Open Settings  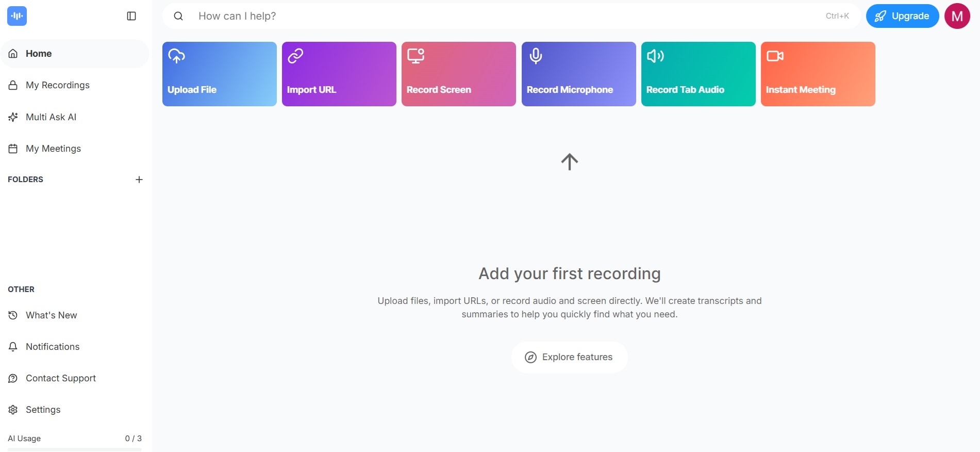pyautogui.click(x=75, y=410)
